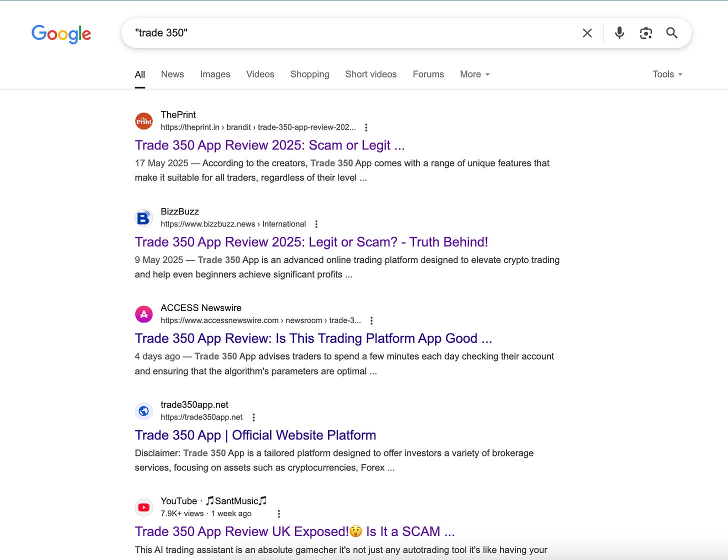Image resolution: width=728 pixels, height=560 pixels.
Task: Click the BizzBuzz favicon icon
Action: click(144, 218)
